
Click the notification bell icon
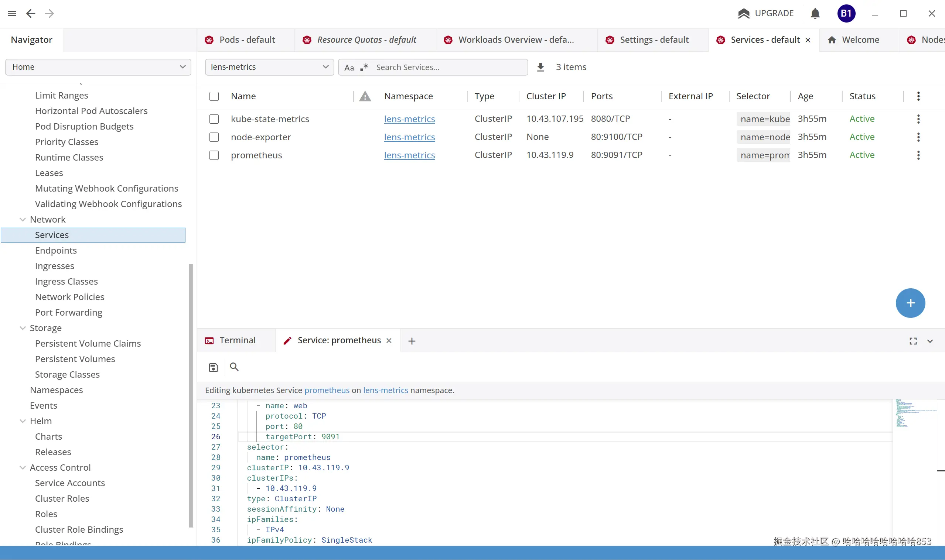pos(815,14)
